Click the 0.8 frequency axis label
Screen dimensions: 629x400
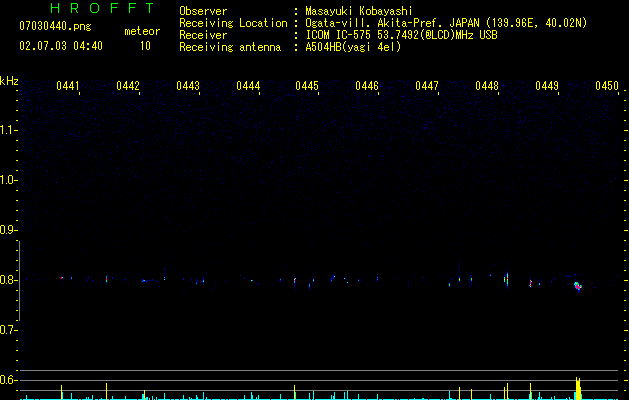tap(8, 280)
